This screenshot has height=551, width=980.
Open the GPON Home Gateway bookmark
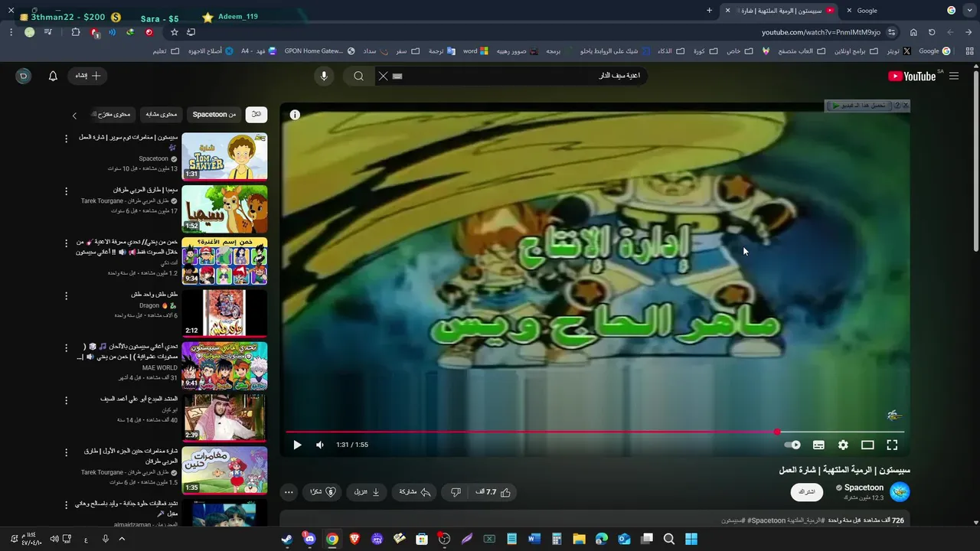(319, 51)
